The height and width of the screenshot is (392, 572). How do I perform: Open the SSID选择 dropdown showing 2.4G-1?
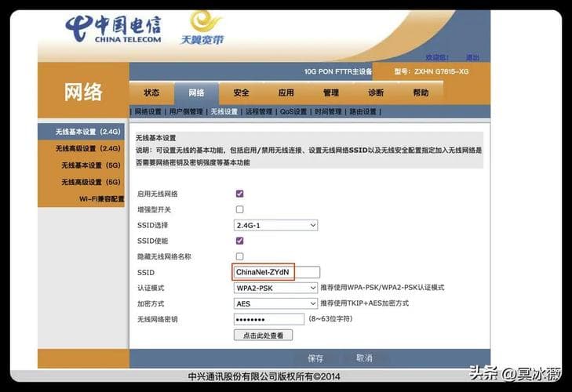coord(275,225)
